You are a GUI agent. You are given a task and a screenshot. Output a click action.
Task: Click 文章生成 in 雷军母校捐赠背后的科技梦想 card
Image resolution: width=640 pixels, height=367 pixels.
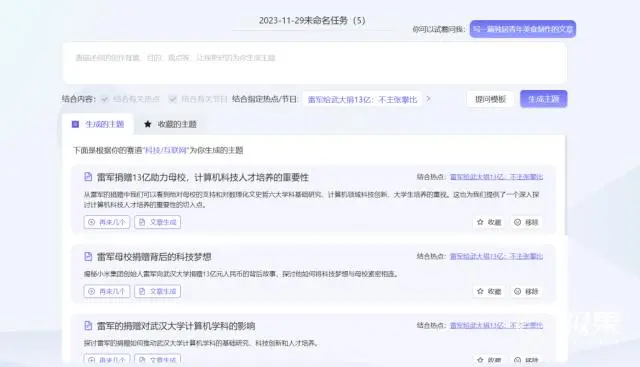click(158, 291)
